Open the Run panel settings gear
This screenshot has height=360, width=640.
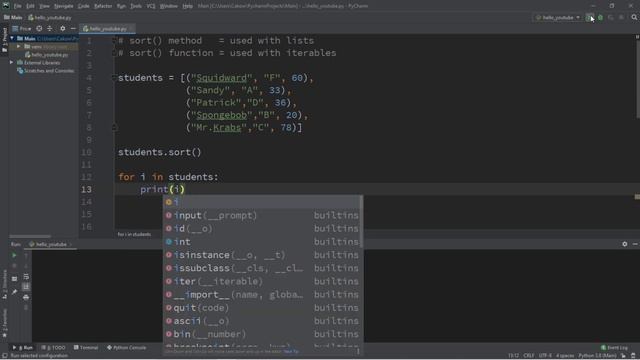point(624,244)
